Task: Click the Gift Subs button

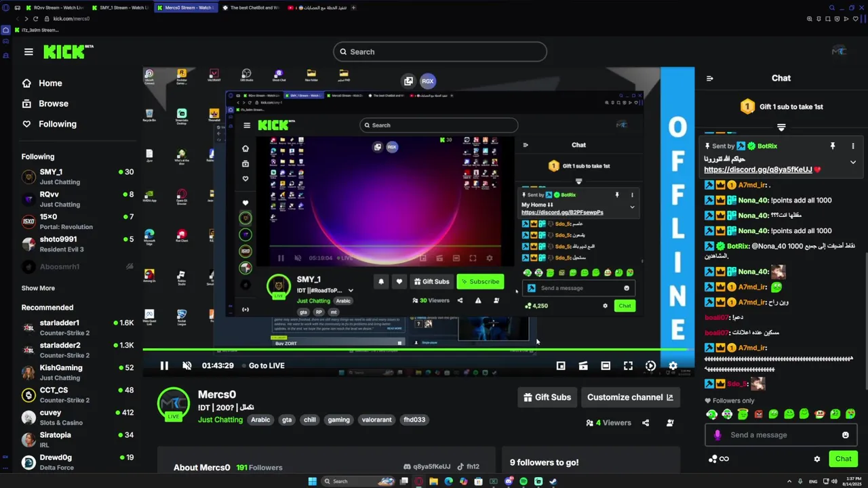Action: tap(547, 397)
